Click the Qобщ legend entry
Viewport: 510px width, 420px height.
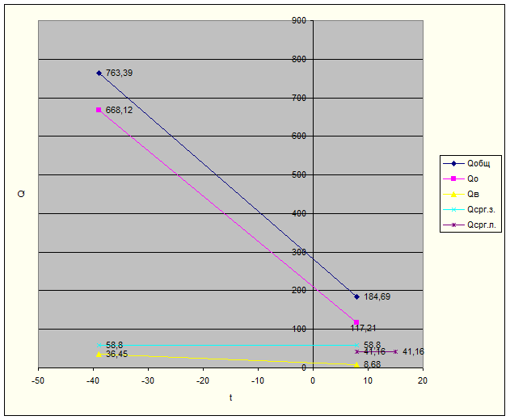click(478, 162)
